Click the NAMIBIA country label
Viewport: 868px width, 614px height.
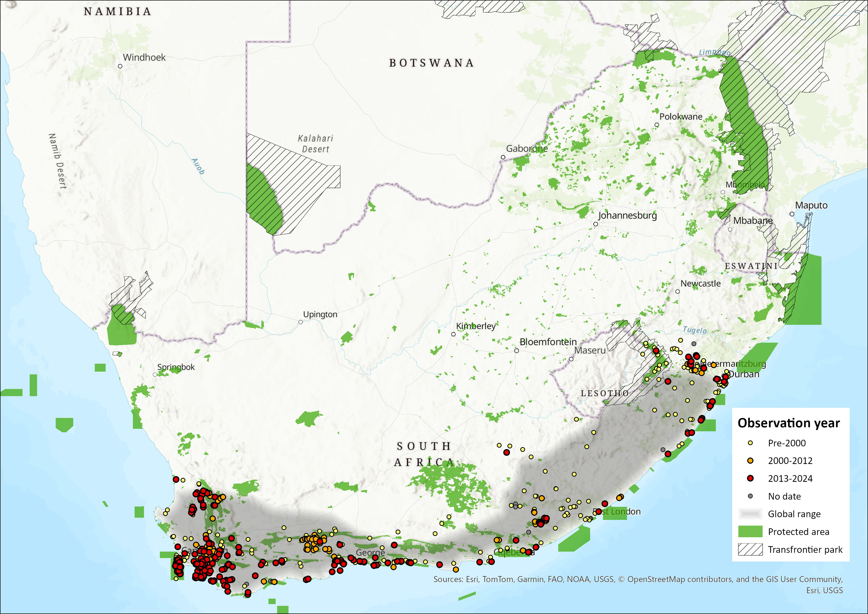click(118, 12)
